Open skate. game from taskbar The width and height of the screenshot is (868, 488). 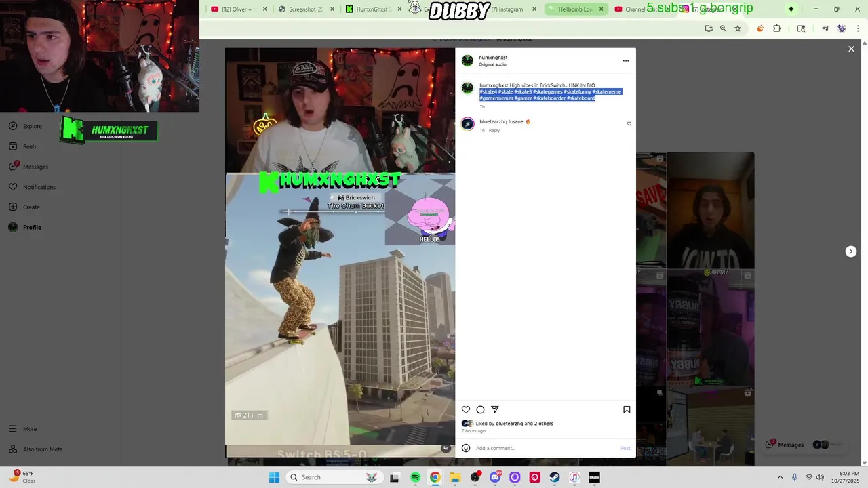pyautogui.click(x=594, y=477)
